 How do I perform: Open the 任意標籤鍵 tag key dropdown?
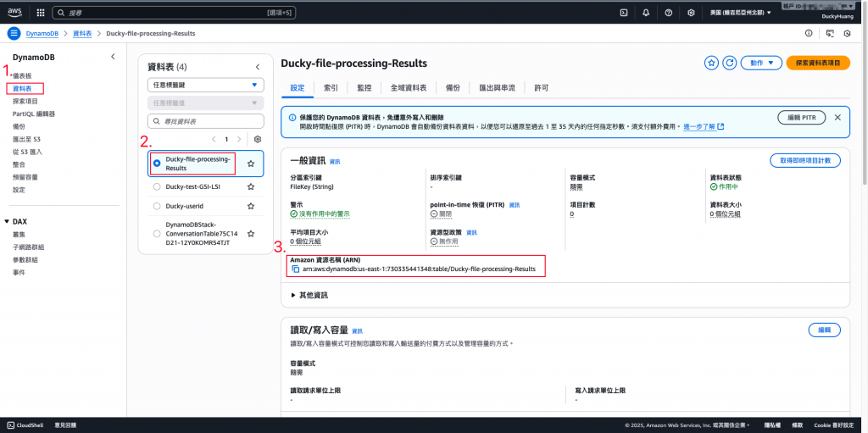(206, 86)
